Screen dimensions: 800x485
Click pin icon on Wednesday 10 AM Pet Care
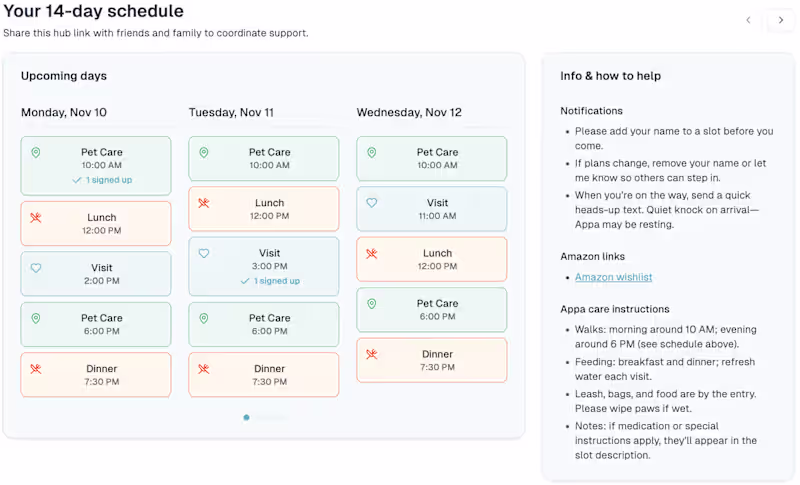[x=372, y=153]
